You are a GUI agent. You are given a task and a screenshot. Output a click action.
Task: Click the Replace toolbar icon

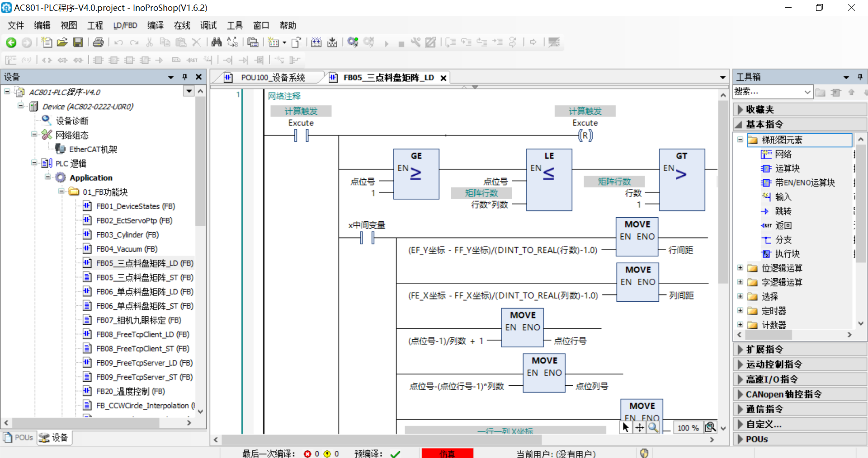(x=232, y=42)
